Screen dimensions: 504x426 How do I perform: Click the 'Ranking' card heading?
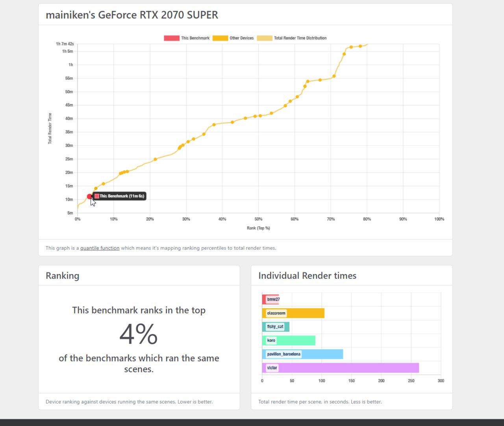tap(63, 276)
